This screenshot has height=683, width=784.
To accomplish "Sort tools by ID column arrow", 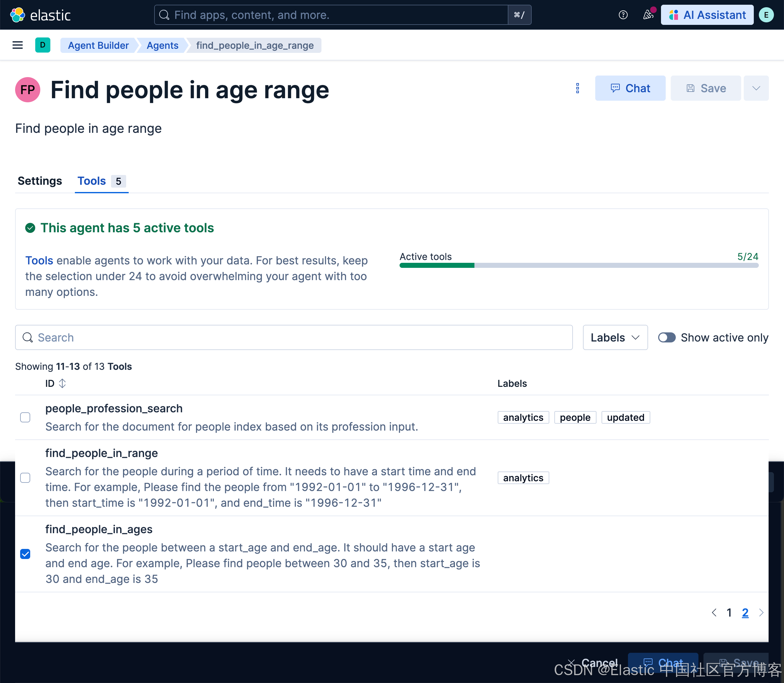I will pyautogui.click(x=63, y=383).
